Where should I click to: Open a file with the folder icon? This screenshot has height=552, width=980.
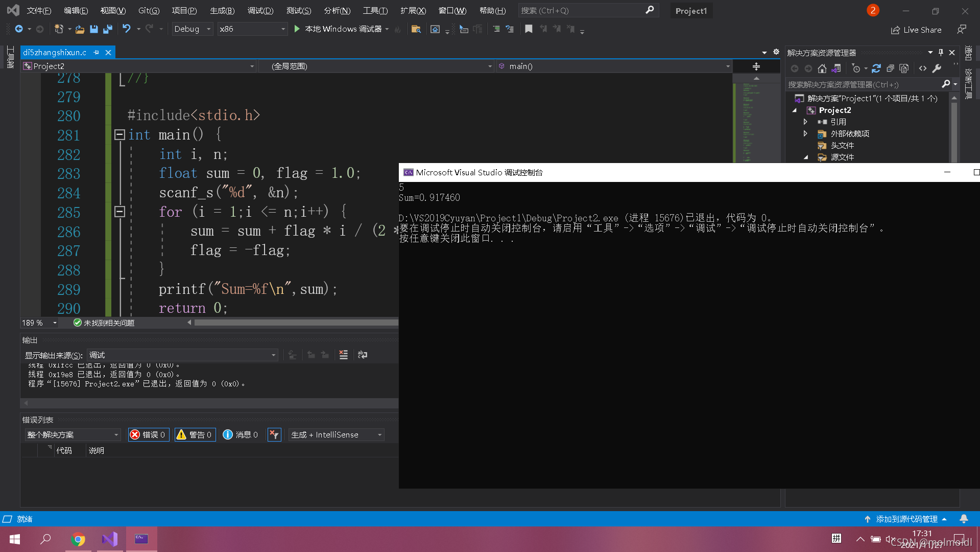pyautogui.click(x=80, y=29)
